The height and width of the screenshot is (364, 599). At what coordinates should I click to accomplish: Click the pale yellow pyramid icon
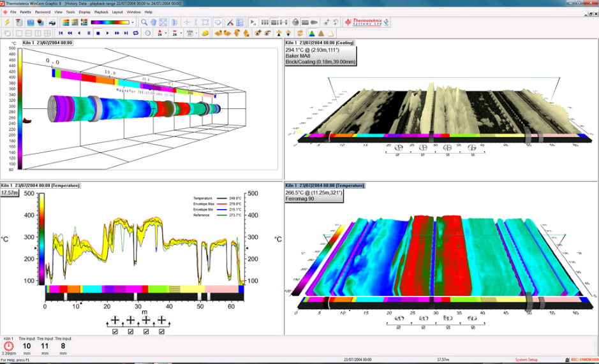click(330, 33)
